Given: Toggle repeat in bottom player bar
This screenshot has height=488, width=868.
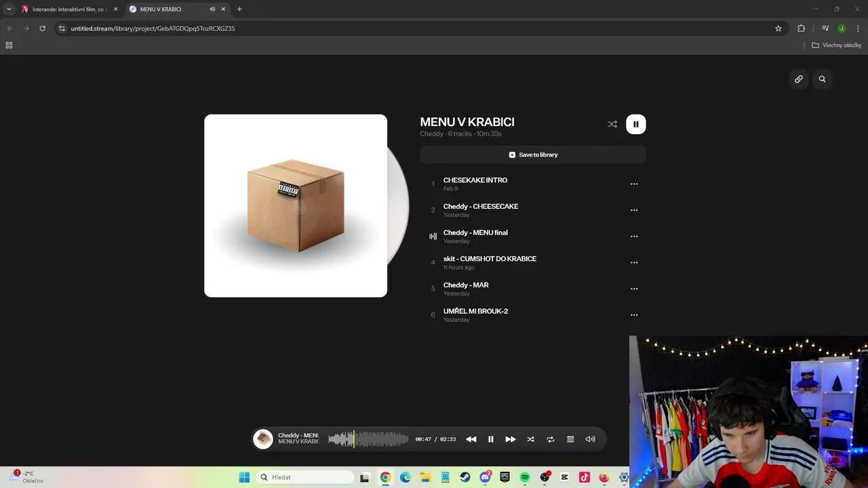Looking at the screenshot, I should click(x=551, y=439).
